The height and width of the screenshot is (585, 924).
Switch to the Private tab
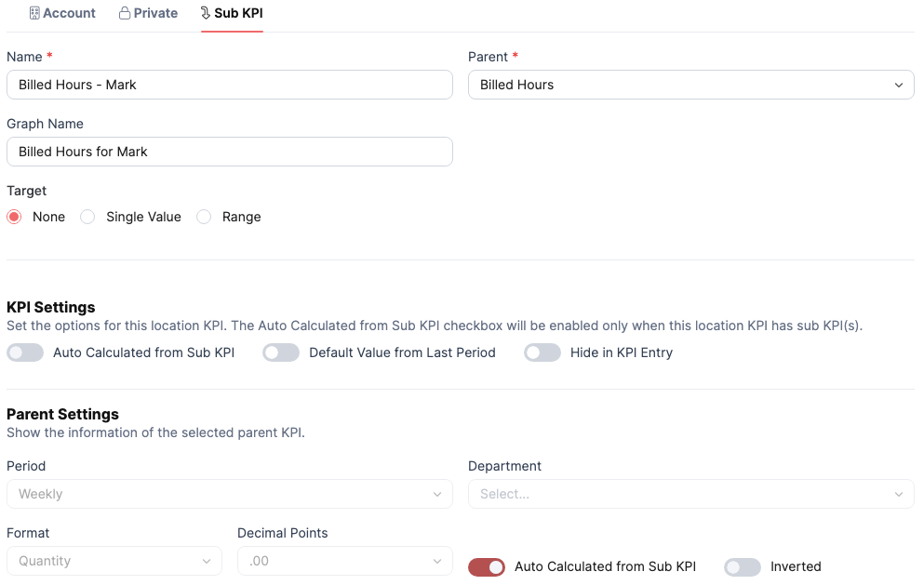pyautogui.click(x=148, y=13)
